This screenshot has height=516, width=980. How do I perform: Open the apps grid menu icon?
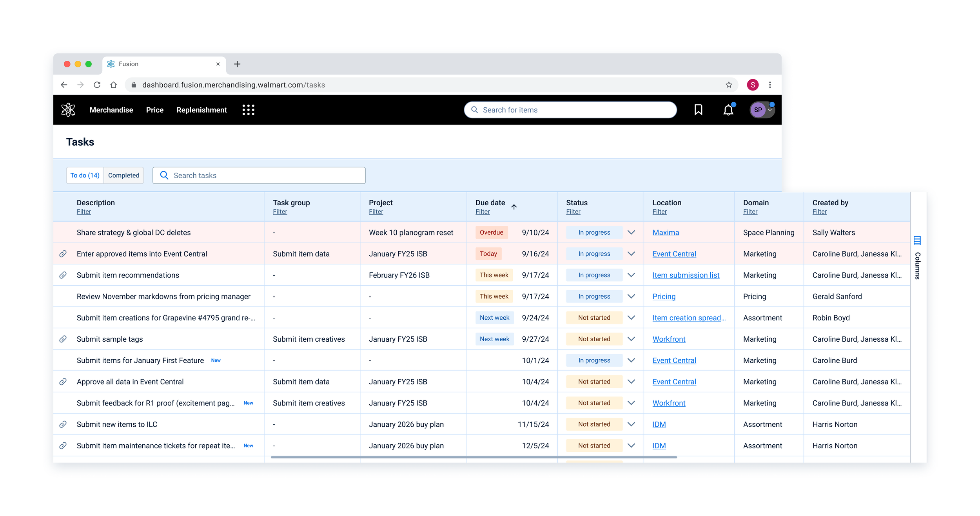(248, 110)
